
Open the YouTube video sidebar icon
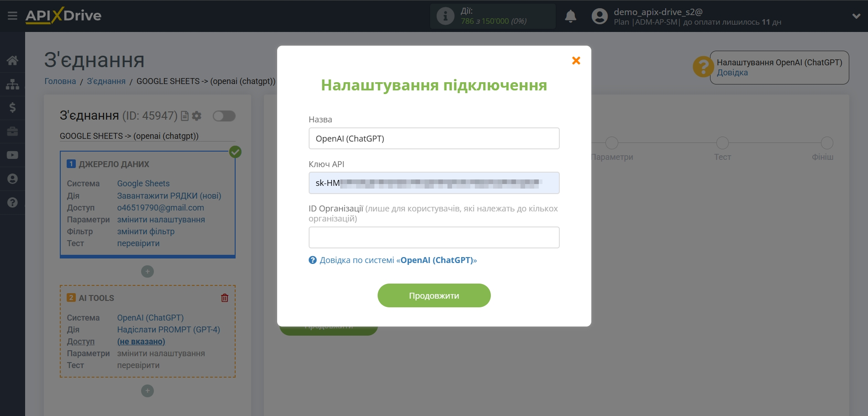pos(12,155)
